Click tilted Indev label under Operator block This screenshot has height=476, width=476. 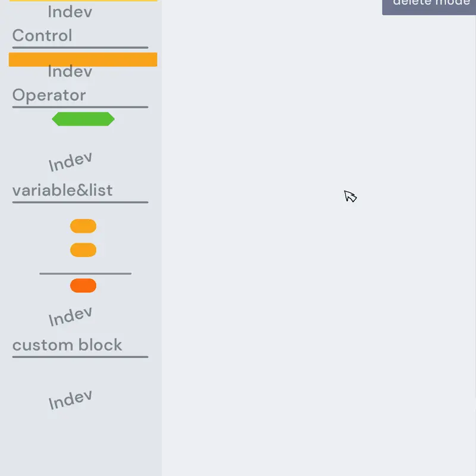tap(70, 162)
